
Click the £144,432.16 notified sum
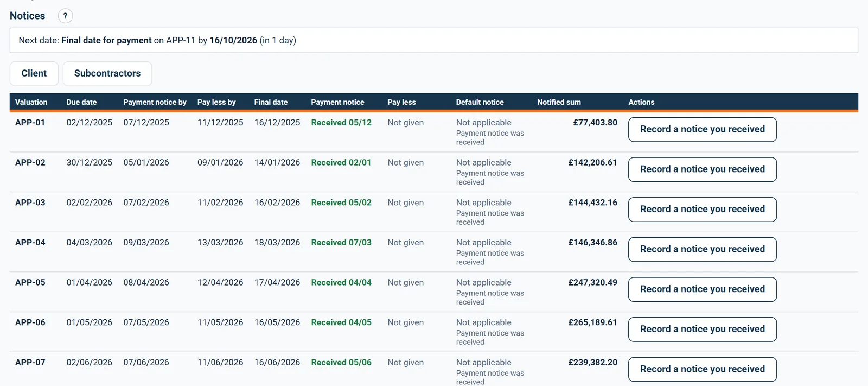point(593,203)
